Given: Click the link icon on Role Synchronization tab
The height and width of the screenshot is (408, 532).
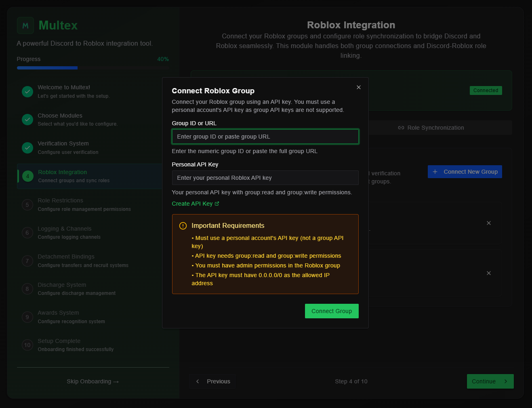Looking at the screenshot, I should [x=401, y=128].
